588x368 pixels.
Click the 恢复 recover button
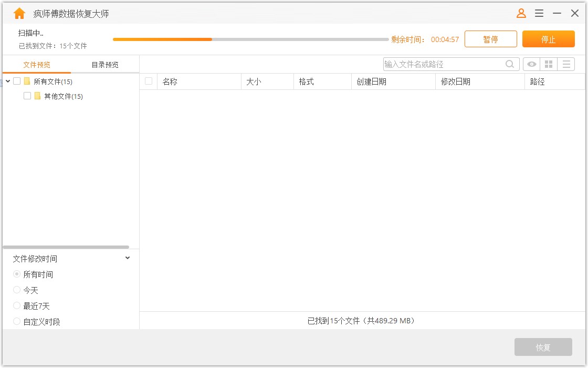click(x=543, y=347)
